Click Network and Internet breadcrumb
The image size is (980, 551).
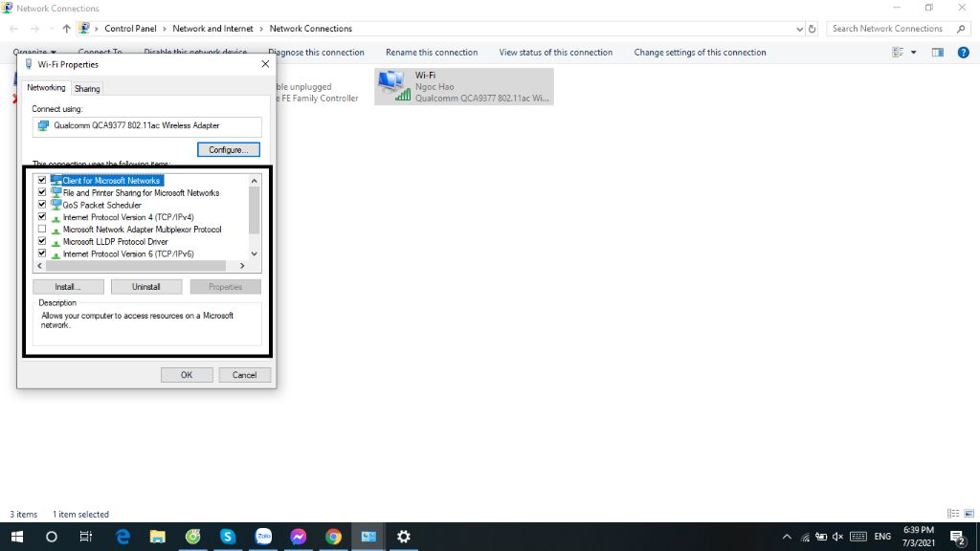click(x=213, y=29)
